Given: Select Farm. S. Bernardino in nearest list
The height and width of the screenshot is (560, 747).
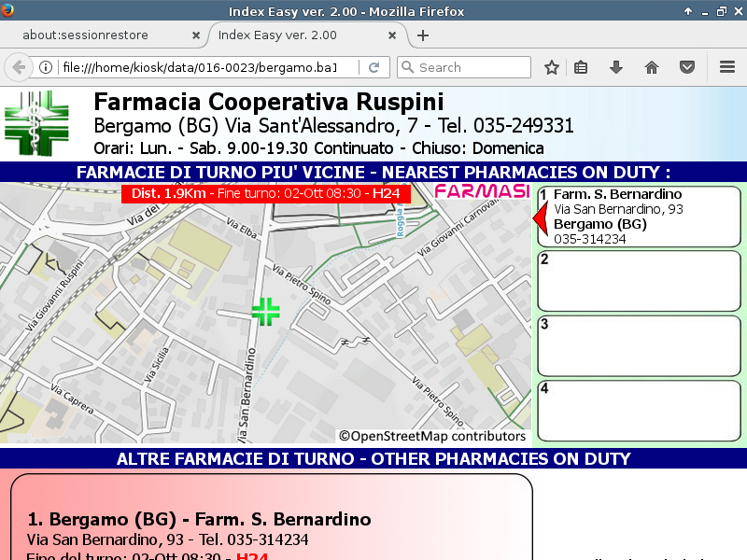Looking at the screenshot, I should click(639, 217).
